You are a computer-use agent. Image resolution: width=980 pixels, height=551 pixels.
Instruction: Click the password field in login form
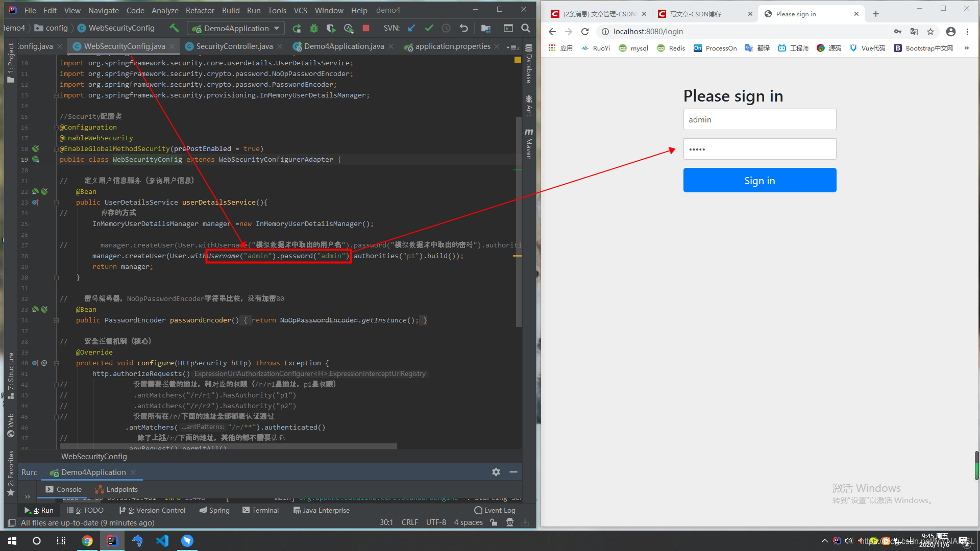[x=759, y=149]
